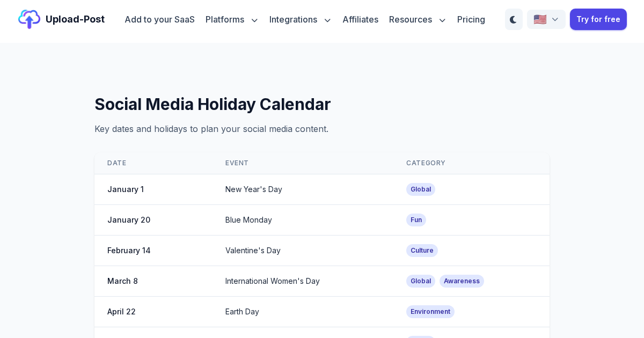Expand the Integrations menu
The width and height of the screenshot is (644, 338).
301,19
